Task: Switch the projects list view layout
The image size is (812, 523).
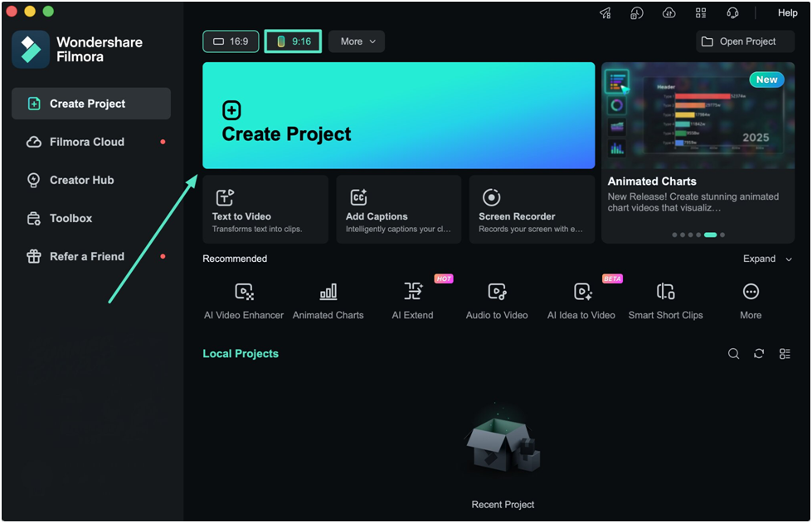Action: tap(785, 354)
